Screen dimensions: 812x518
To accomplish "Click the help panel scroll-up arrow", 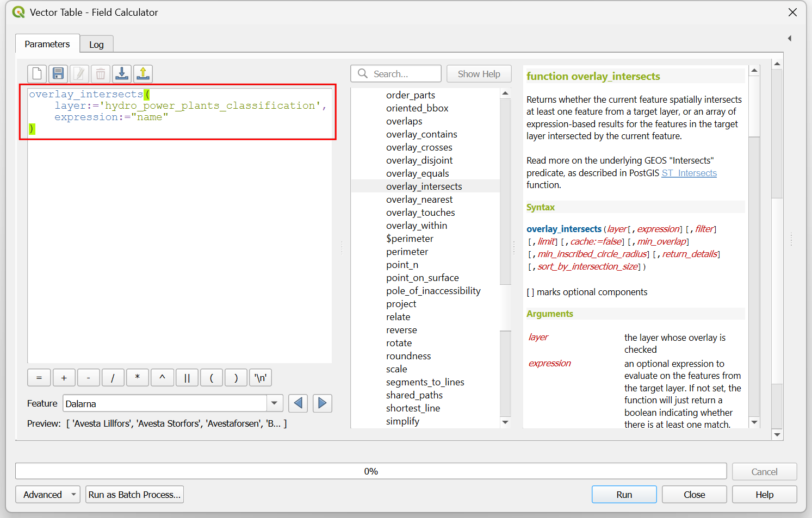I will tap(754, 70).
